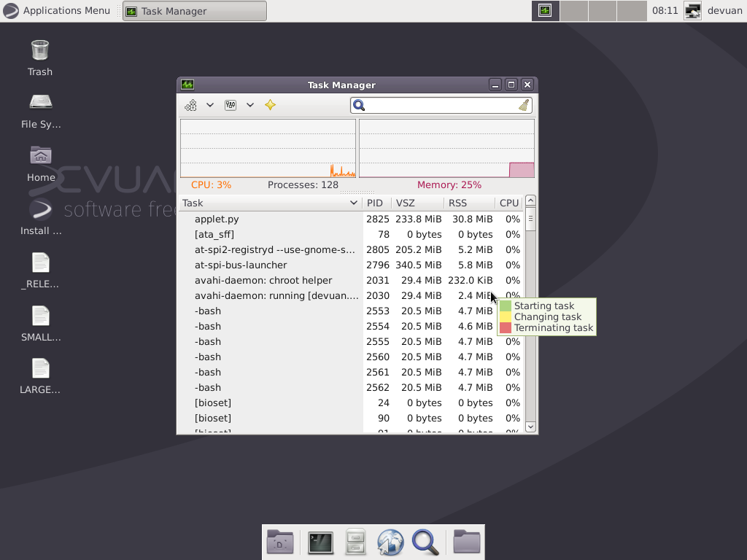Click the yellow star highlight icon in Task Manager
Image resolution: width=747 pixels, height=560 pixels.
pos(269,105)
